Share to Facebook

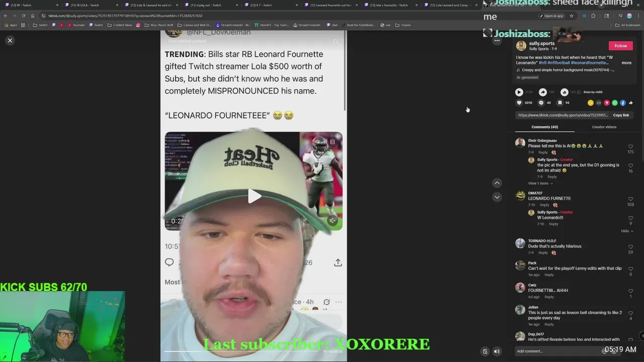[x=623, y=103]
